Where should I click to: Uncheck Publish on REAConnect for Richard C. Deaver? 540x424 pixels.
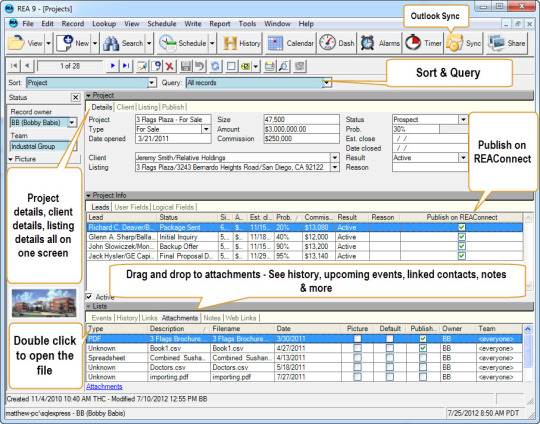click(461, 227)
